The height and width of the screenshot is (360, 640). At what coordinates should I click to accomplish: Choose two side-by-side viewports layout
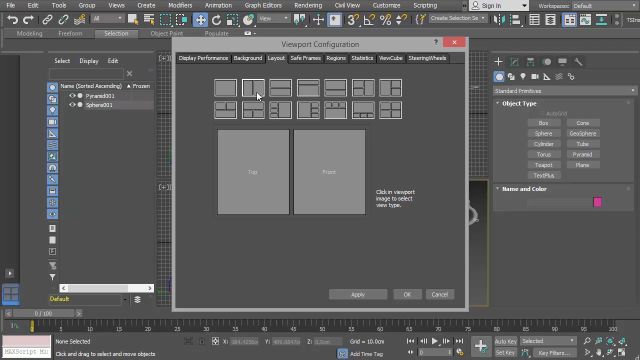253,88
